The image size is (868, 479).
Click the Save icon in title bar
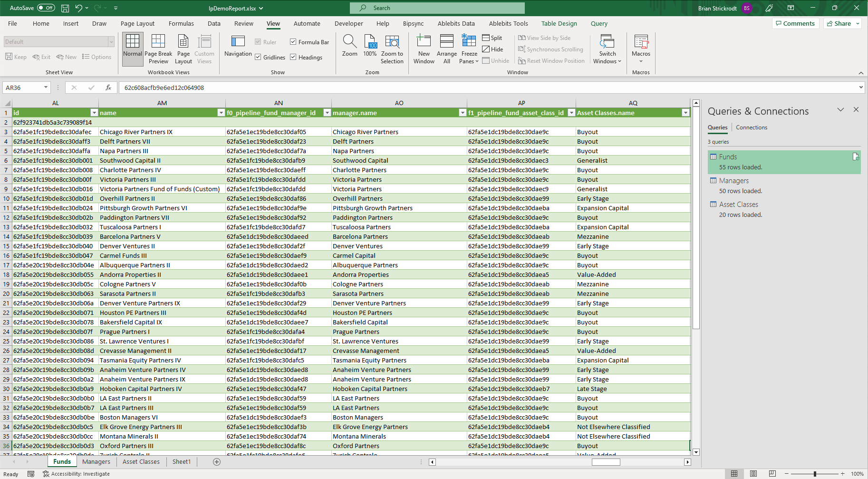point(65,8)
